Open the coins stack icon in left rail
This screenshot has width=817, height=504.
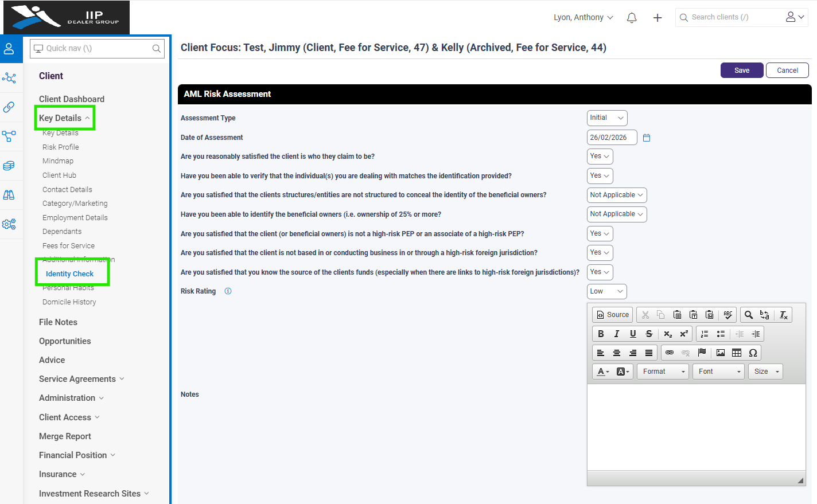9,166
